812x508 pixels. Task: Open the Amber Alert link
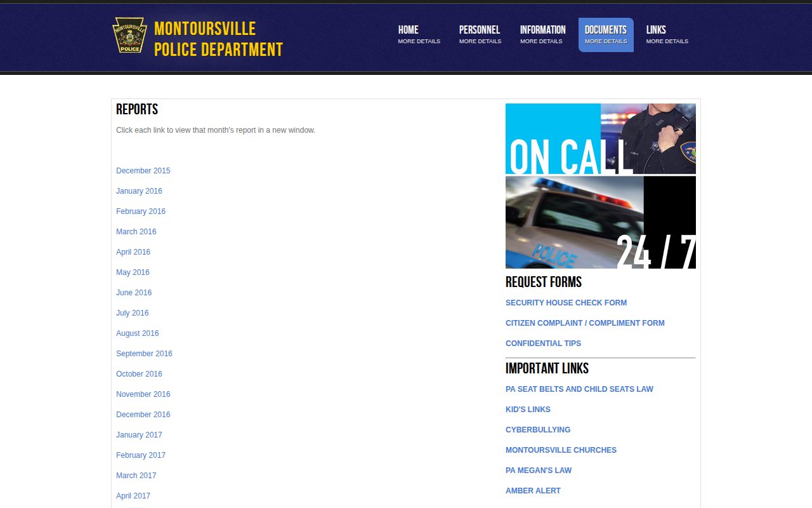pos(533,491)
